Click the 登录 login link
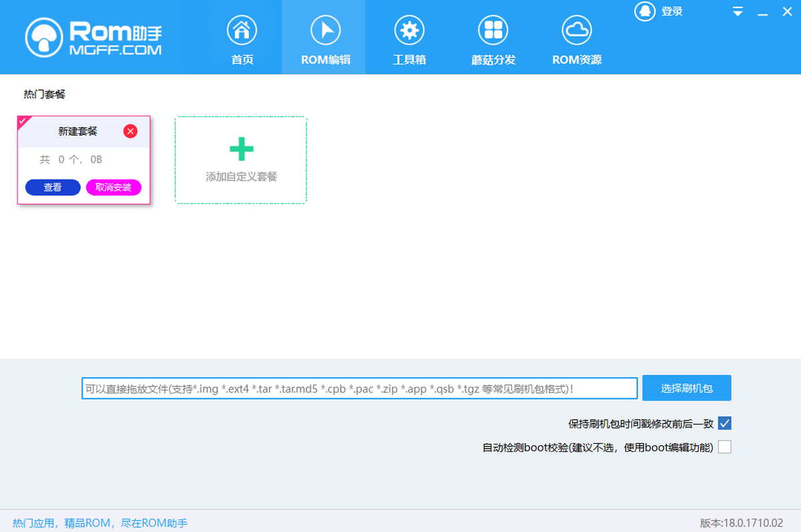Image resolution: width=801 pixels, height=532 pixels. pos(672,11)
